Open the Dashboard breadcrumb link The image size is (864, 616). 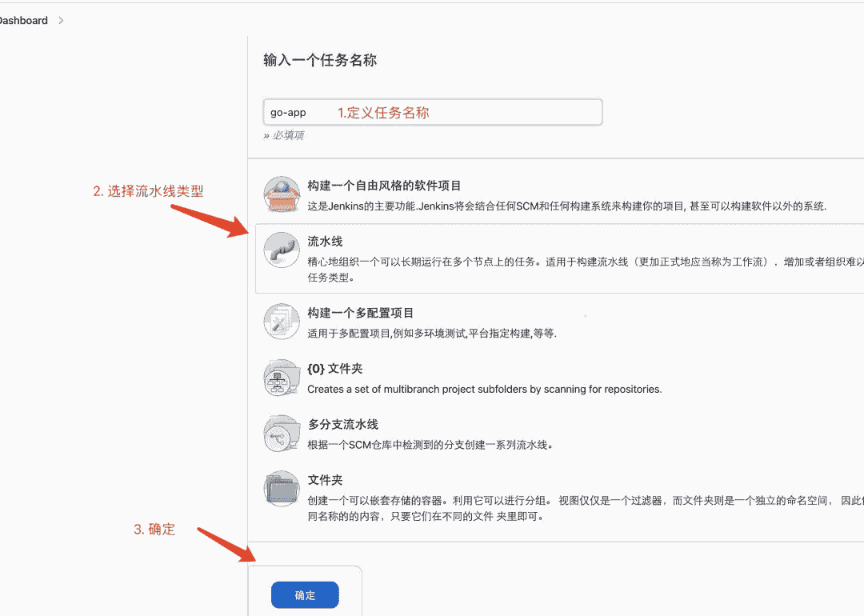pyautogui.click(x=24, y=20)
